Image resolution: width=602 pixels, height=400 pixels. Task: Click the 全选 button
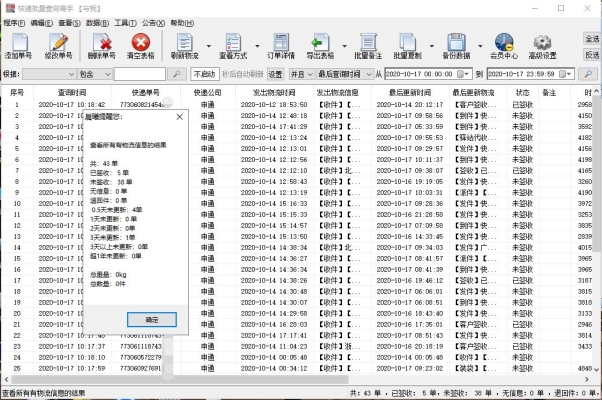592,39
